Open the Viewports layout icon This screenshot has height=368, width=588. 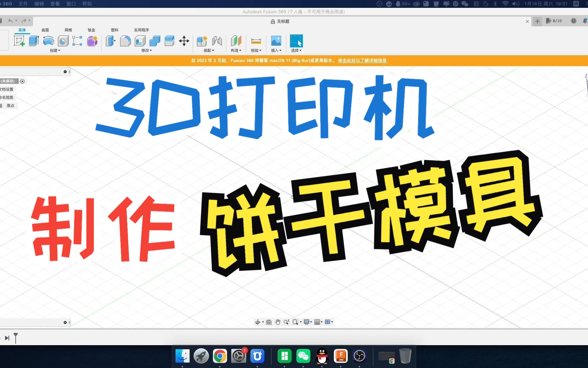(x=328, y=322)
